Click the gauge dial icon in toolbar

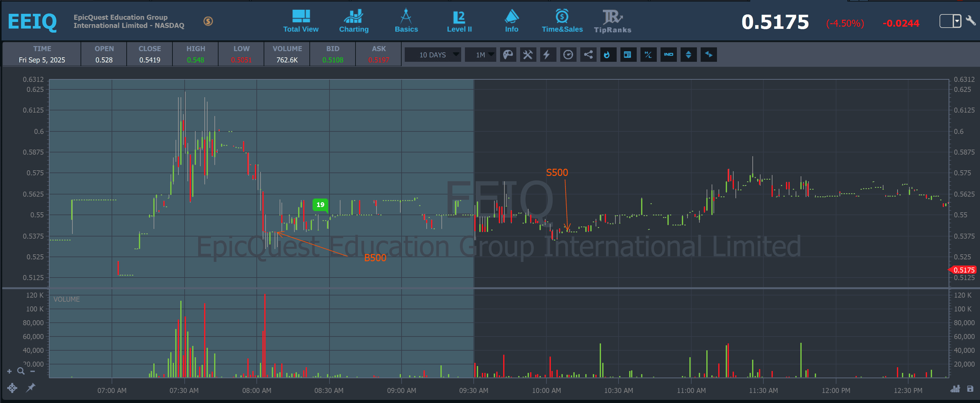[x=568, y=55]
